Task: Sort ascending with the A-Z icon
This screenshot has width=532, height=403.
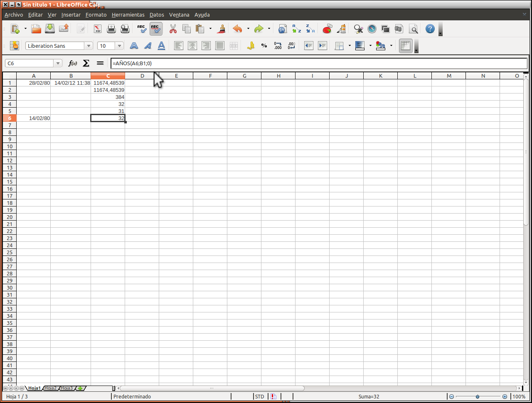Action: point(296,29)
